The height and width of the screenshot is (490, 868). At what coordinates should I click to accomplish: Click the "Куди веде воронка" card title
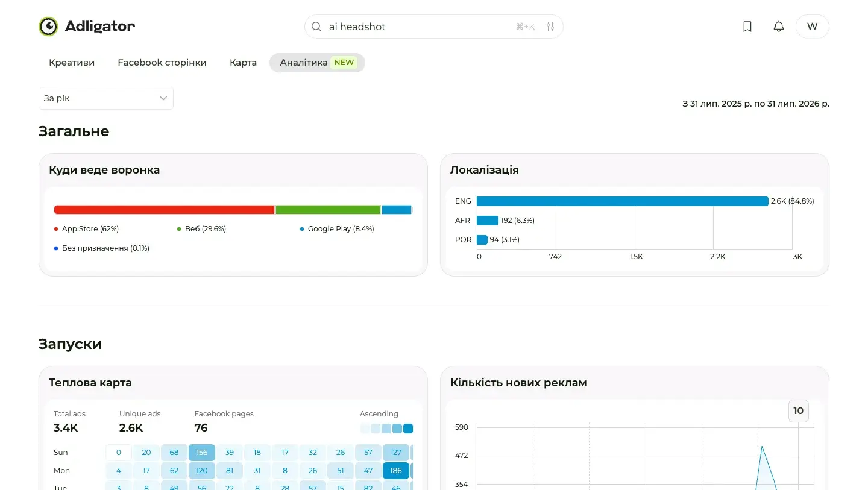[104, 170]
